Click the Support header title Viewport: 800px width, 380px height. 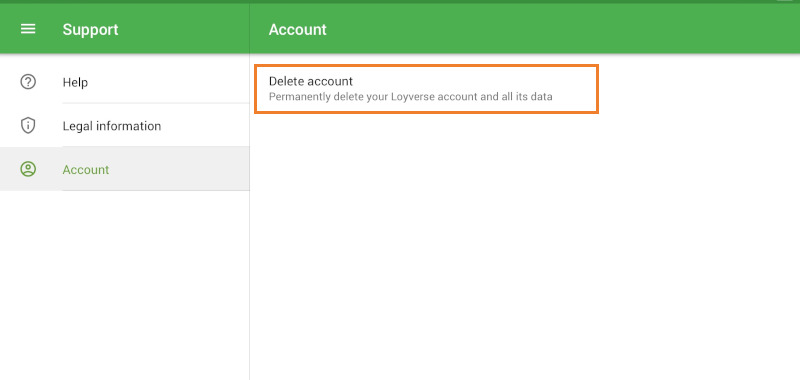90,30
